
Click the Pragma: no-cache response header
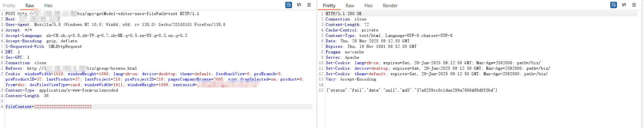(345, 52)
